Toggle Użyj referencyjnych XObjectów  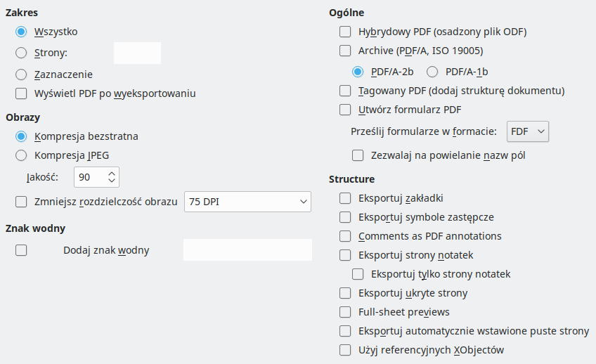[x=345, y=349]
